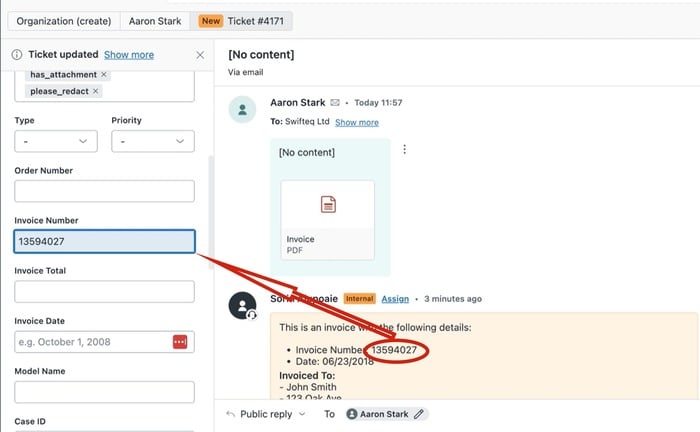Viewport: 700px width, 432px height.
Task: Click the Via email label
Action: [246, 72]
